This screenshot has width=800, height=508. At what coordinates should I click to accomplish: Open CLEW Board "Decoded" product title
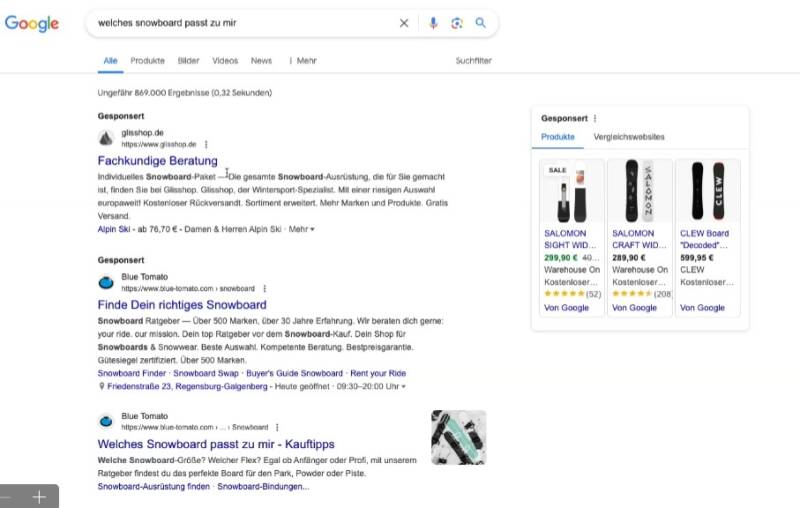(x=705, y=239)
